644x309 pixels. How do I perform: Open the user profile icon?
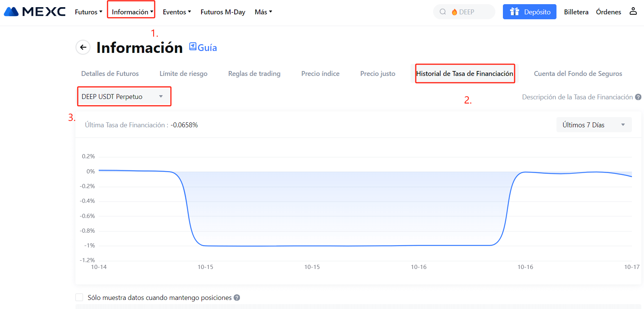633,11
